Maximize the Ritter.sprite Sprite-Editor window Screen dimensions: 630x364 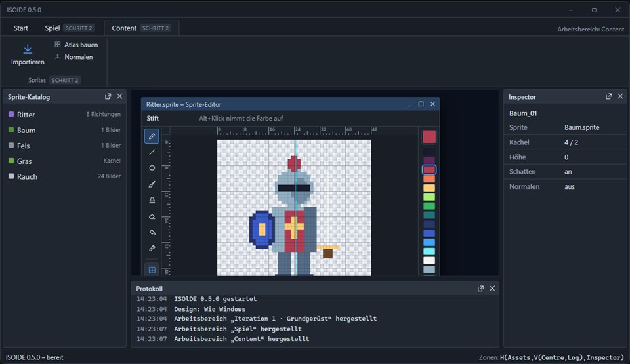click(421, 104)
